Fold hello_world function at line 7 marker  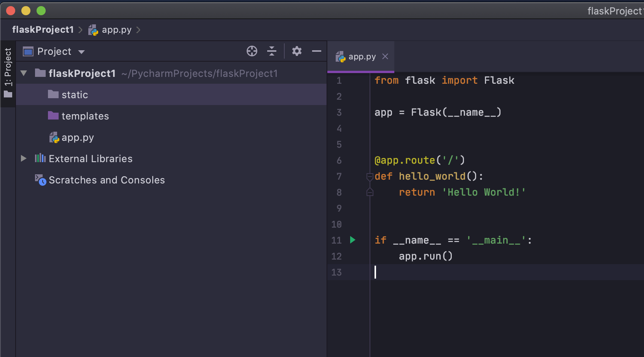pos(370,177)
